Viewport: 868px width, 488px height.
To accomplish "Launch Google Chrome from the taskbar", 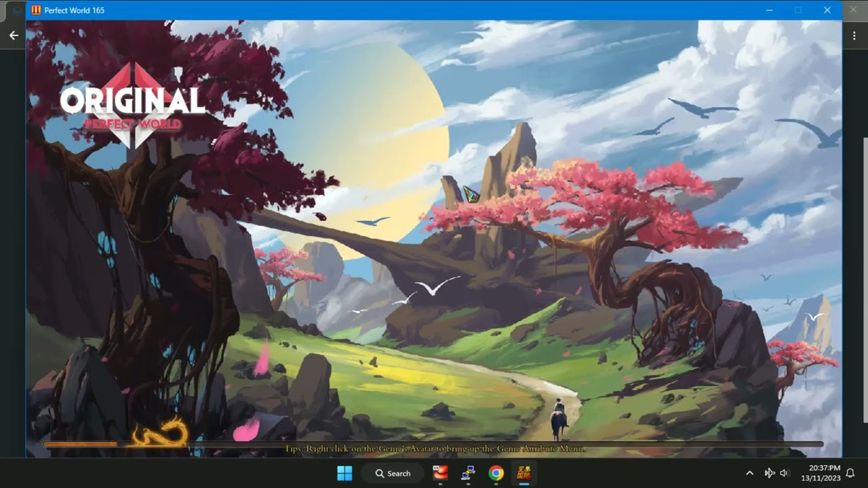I will [x=496, y=473].
